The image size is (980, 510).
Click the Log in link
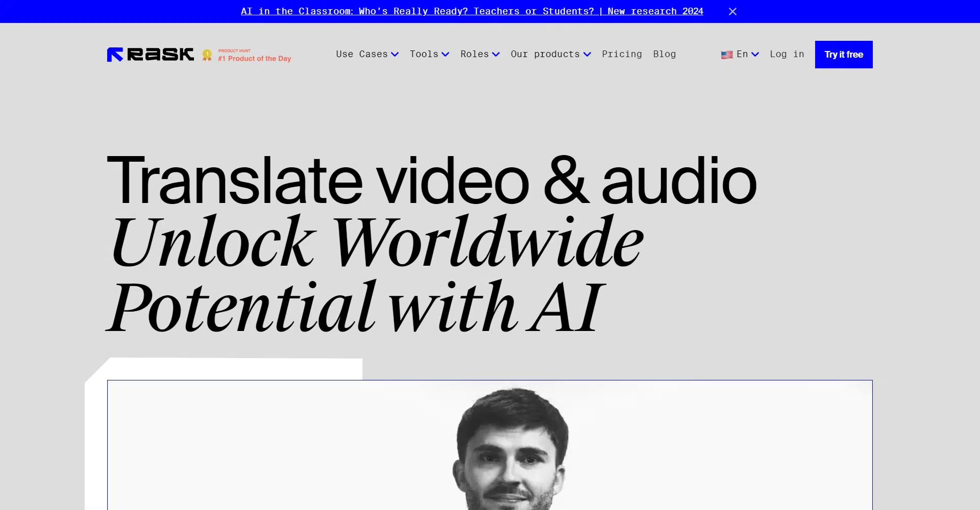point(787,54)
